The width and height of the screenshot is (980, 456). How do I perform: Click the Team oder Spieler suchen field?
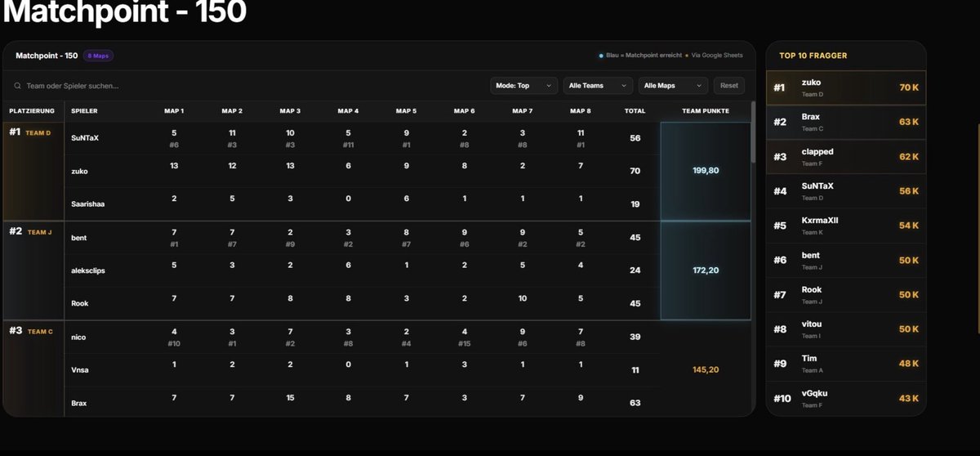tap(245, 86)
